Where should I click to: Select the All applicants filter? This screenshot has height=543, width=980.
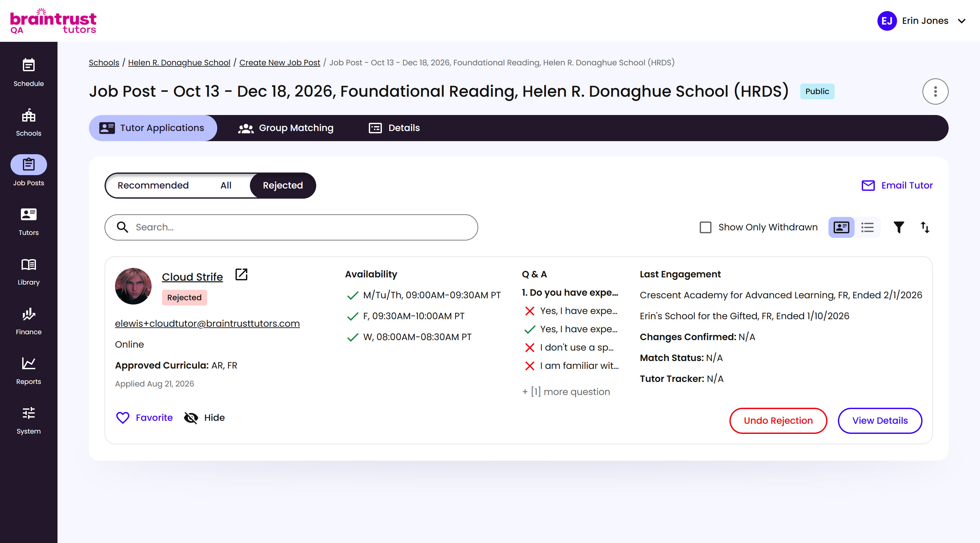coord(226,185)
